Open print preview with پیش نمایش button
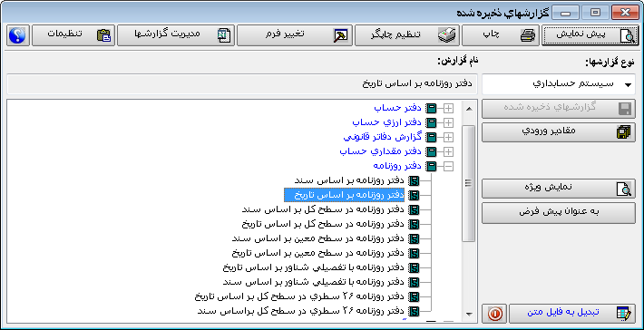 pyautogui.click(x=590, y=35)
